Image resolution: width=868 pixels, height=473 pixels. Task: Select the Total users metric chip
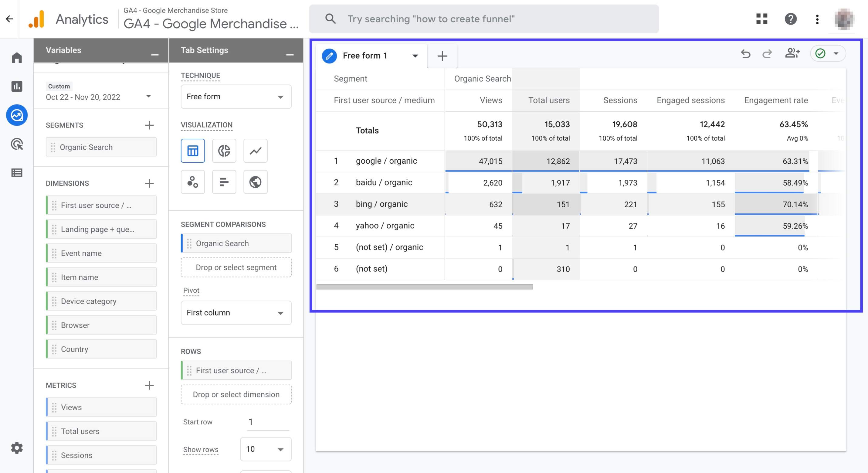[x=101, y=431]
